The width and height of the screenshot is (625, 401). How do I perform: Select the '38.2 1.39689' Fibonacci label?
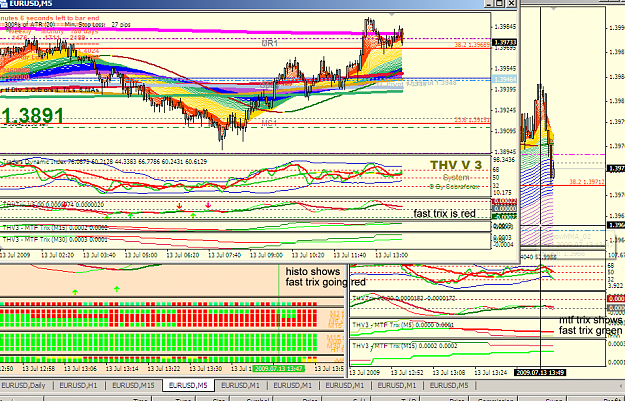[x=472, y=45]
